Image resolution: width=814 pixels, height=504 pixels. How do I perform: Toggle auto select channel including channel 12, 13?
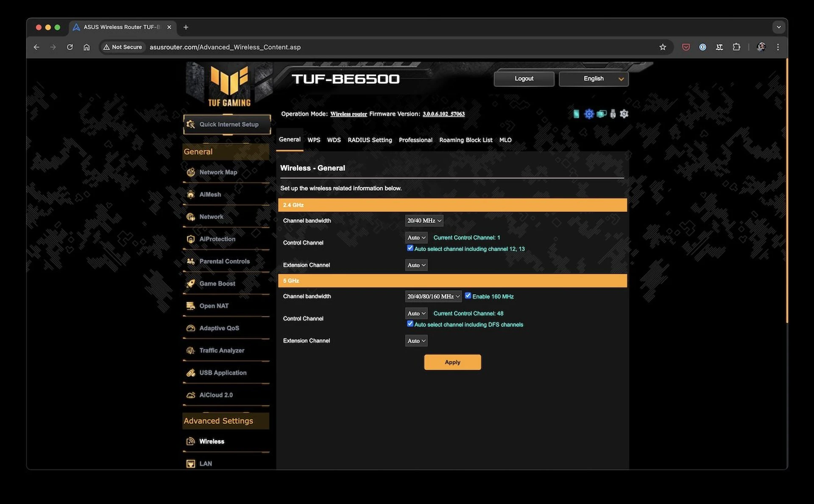410,248
